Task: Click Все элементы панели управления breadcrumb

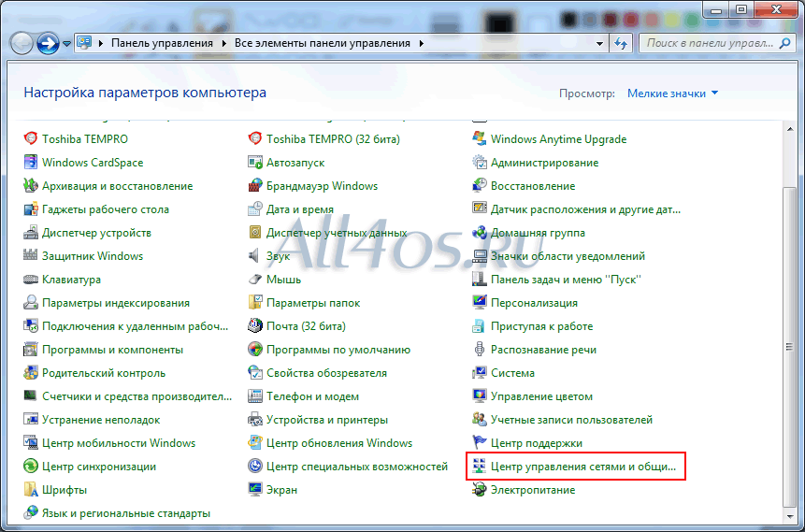Action: pyautogui.click(x=323, y=43)
